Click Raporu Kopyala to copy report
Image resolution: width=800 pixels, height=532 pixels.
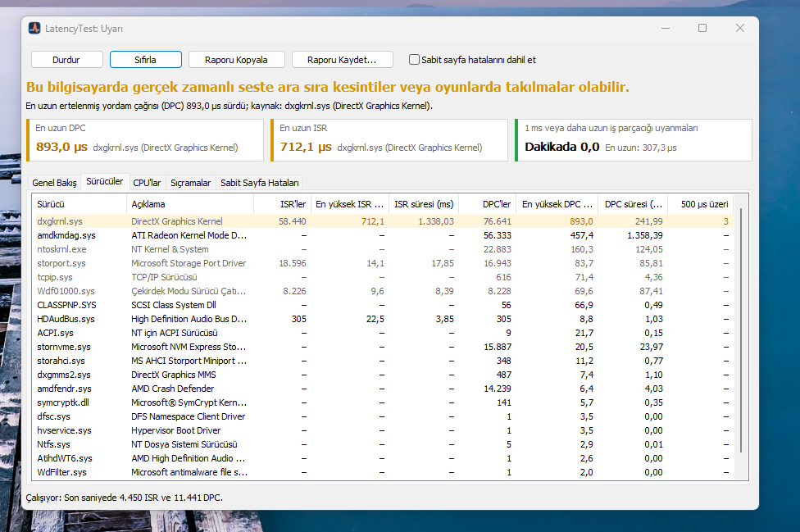(236, 60)
